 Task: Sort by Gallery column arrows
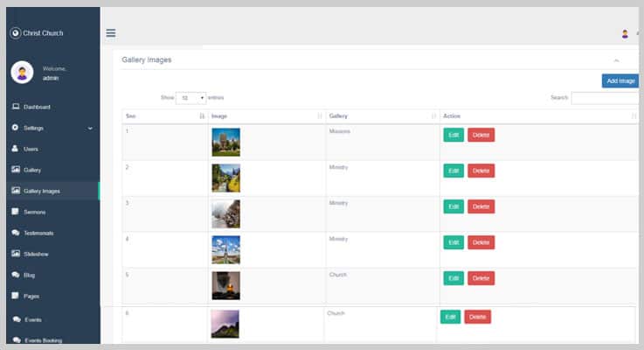[433, 116]
